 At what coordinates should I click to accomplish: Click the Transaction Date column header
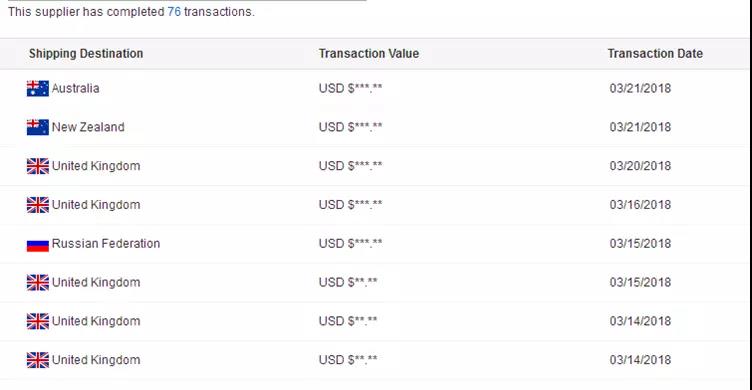coord(655,53)
